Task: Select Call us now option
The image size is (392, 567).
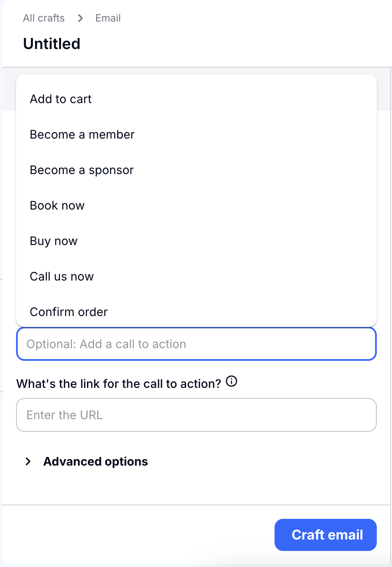Action: 62,276
